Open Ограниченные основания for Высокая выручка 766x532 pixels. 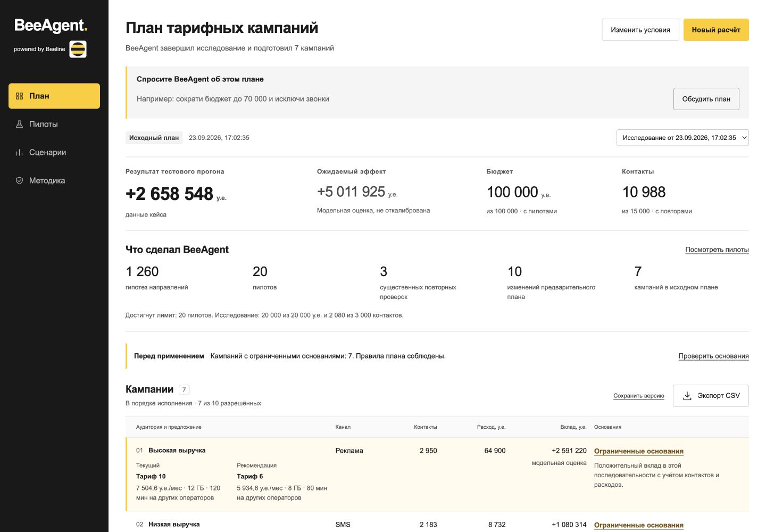point(639,451)
